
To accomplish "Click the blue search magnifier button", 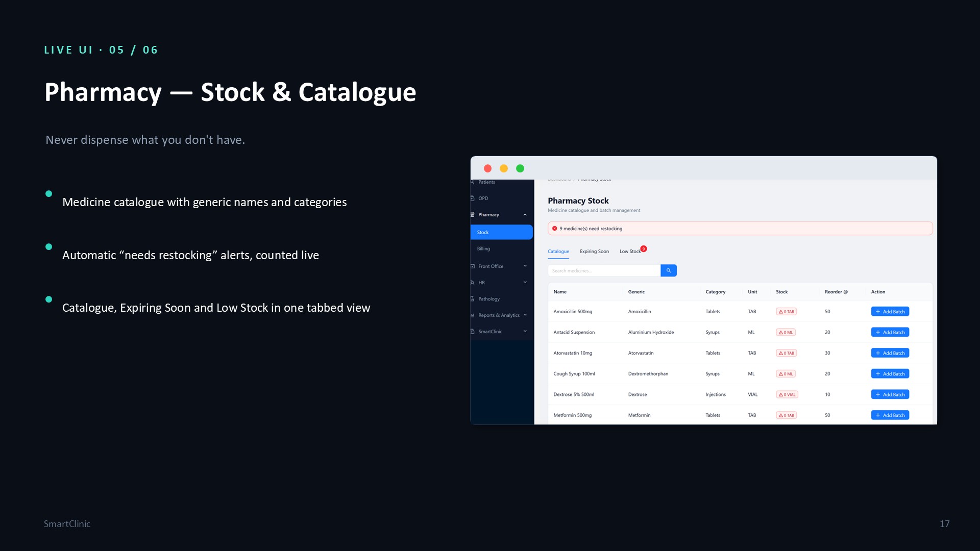I will [668, 270].
